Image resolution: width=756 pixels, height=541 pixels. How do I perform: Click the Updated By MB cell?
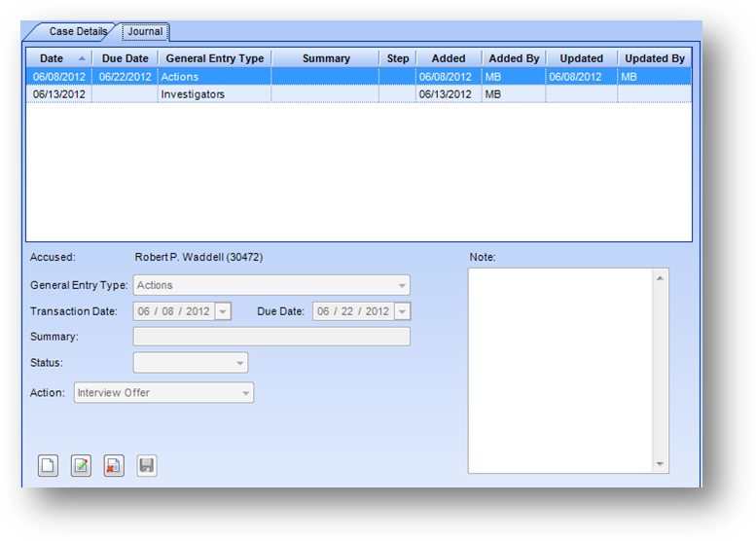pyautogui.click(x=654, y=77)
